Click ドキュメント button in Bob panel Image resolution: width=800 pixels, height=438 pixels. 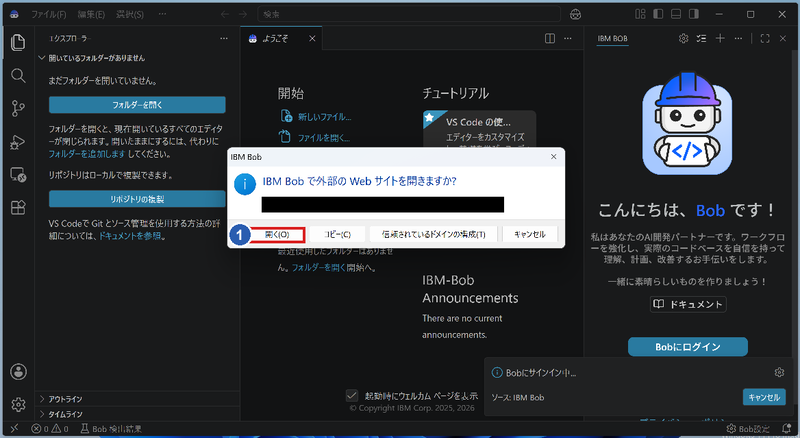[x=688, y=304]
